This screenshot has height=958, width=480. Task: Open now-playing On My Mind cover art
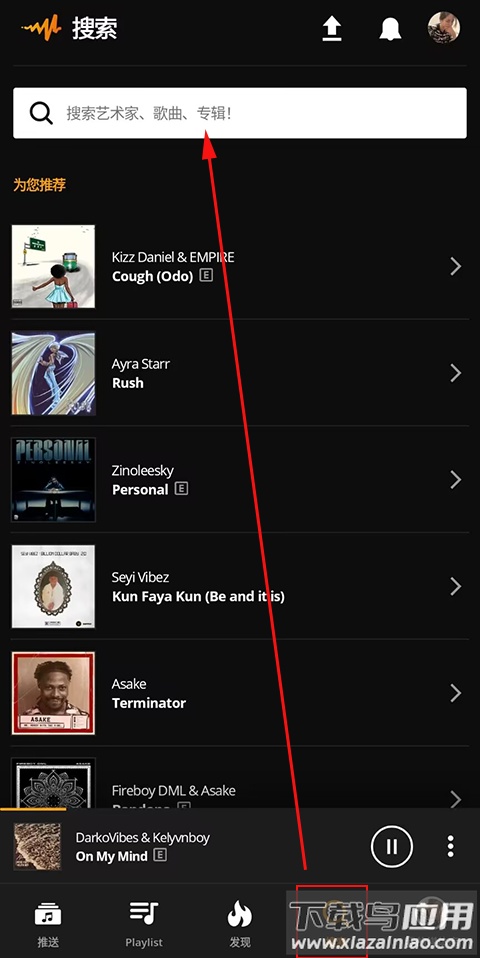(37, 846)
